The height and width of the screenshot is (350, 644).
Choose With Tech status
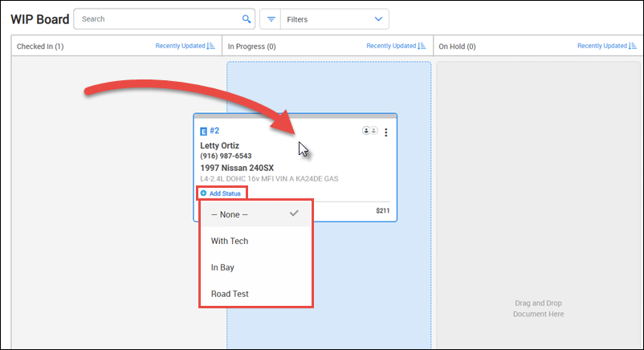click(x=256, y=241)
